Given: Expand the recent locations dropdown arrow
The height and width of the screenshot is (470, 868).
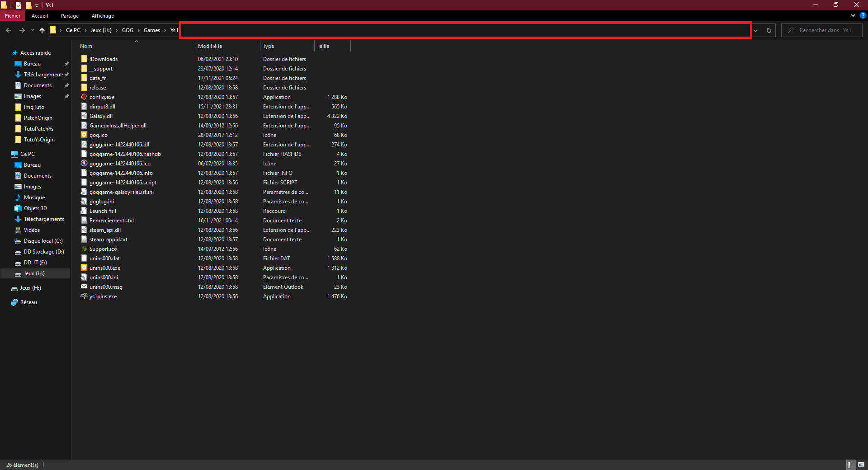Looking at the screenshot, I should [33, 30].
